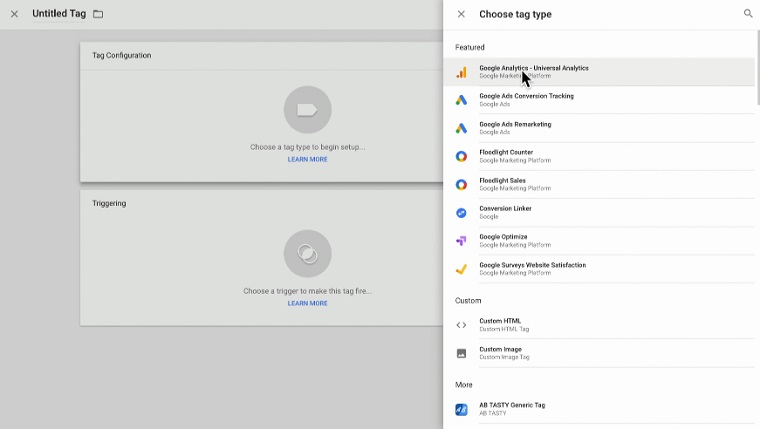Rename the Untitled Tag title
Screen dimensions: 760x429
click(x=59, y=14)
